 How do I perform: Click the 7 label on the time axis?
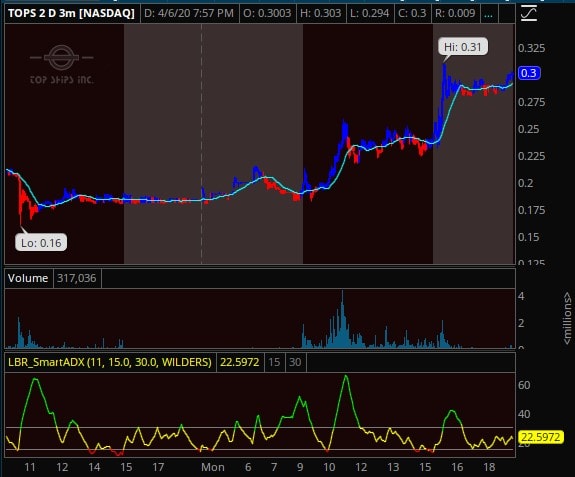[x=274, y=467]
